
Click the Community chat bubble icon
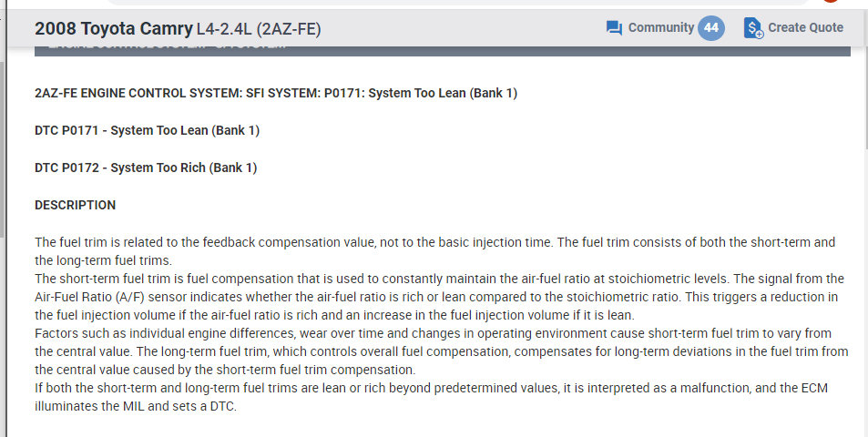(x=614, y=28)
